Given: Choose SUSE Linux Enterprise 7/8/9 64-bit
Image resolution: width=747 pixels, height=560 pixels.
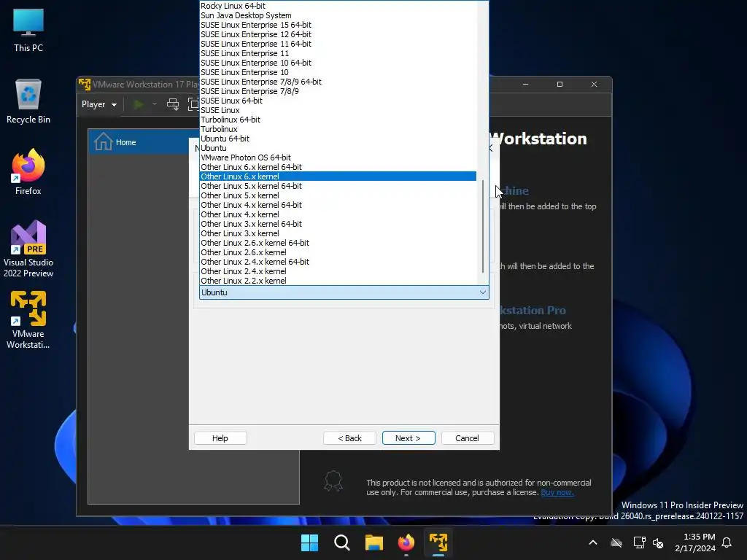Looking at the screenshot, I should (x=338, y=82).
